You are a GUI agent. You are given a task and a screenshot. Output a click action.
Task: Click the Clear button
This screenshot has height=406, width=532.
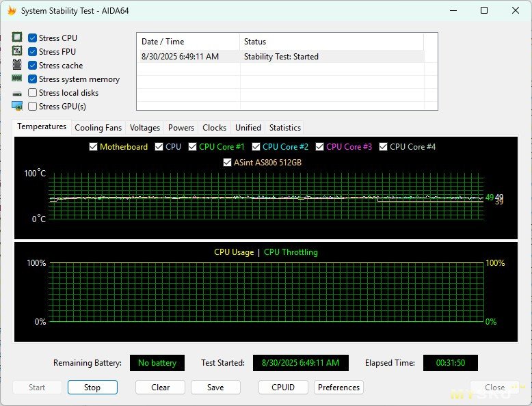coord(160,388)
